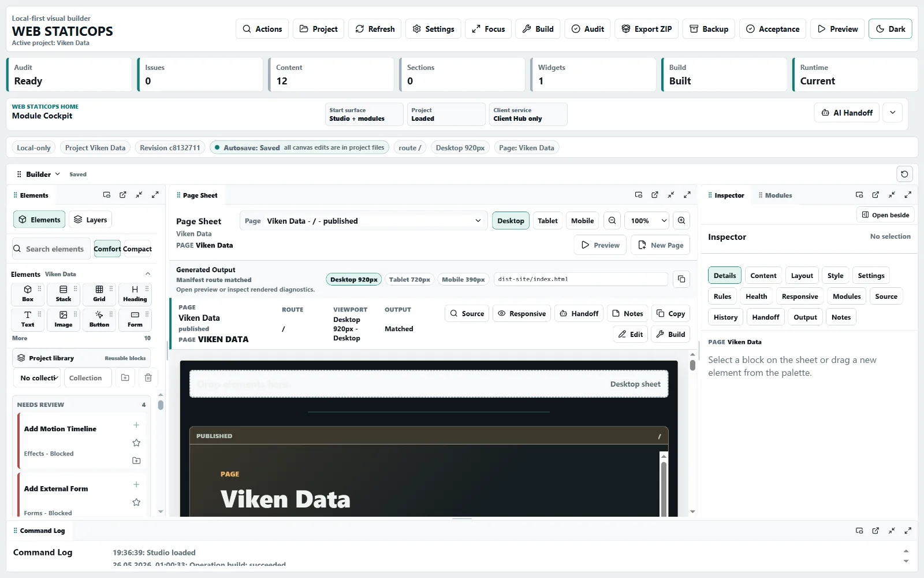Maximize the Elements panel
This screenshot has width=924, height=578.
(155, 195)
